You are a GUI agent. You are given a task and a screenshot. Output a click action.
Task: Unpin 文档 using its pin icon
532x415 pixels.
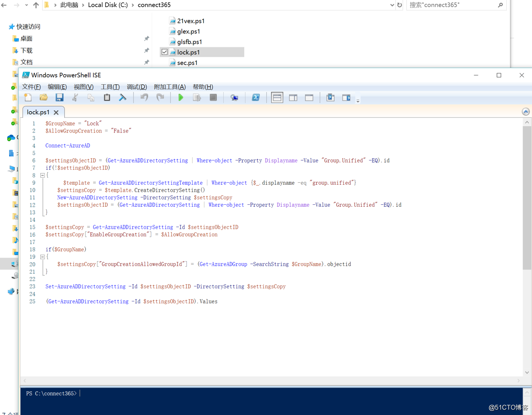[146, 62]
